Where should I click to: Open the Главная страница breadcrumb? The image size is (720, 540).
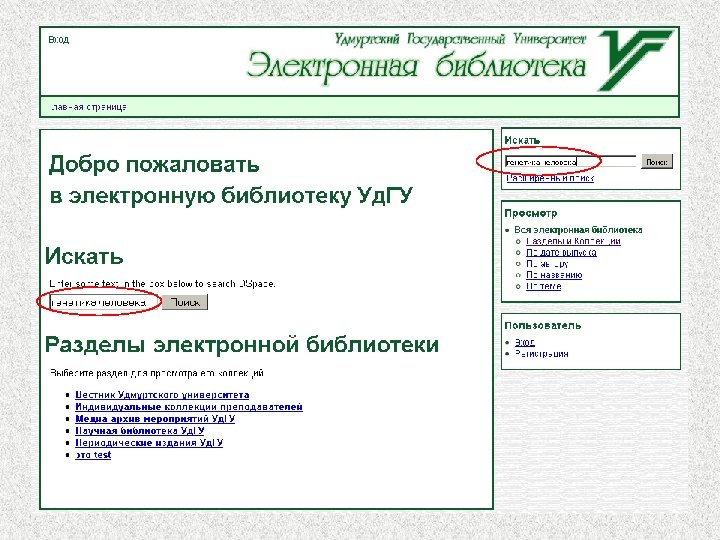coord(89,107)
